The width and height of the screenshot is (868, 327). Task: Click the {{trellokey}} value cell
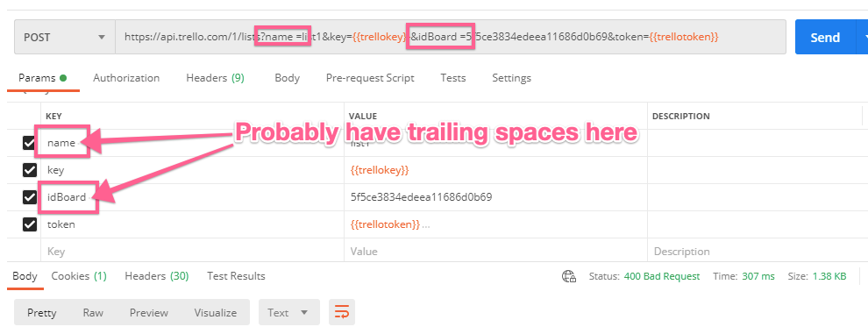(x=495, y=170)
